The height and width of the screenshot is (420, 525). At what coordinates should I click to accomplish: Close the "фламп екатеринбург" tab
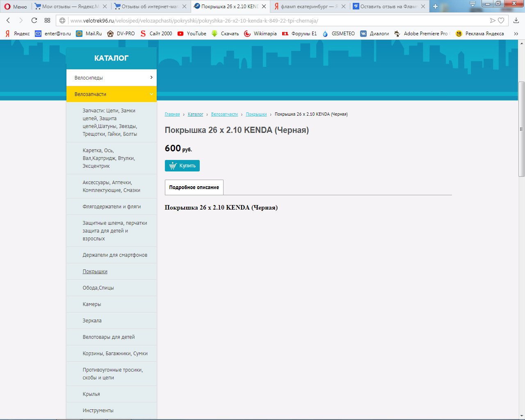pyautogui.click(x=343, y=7)
